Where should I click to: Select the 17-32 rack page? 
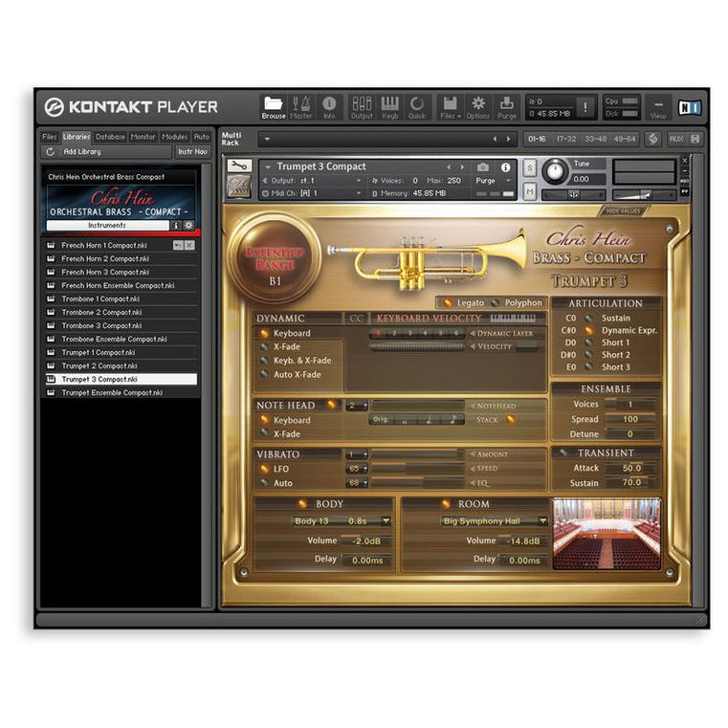[x=566, y=139]
